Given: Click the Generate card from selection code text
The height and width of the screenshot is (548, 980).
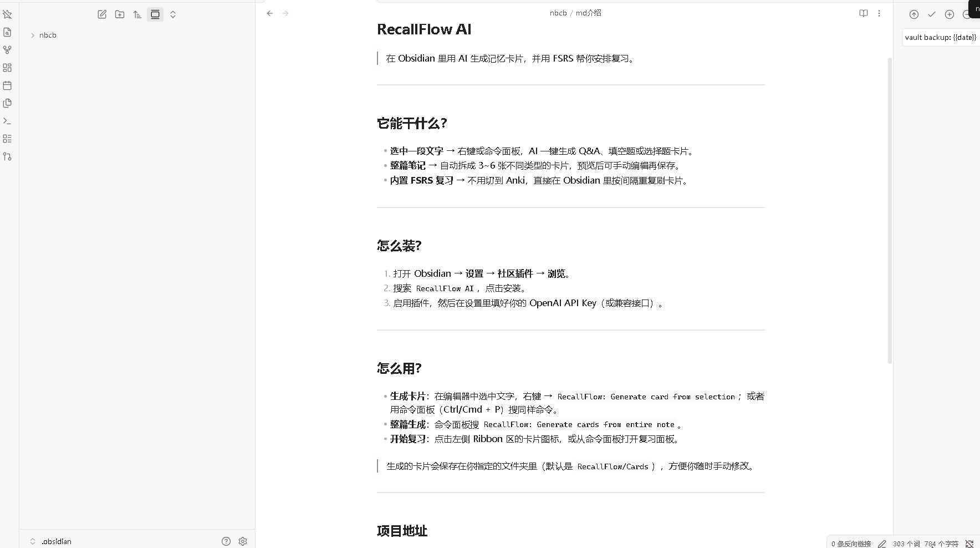Looking at the screenshot, I should 646,397.
